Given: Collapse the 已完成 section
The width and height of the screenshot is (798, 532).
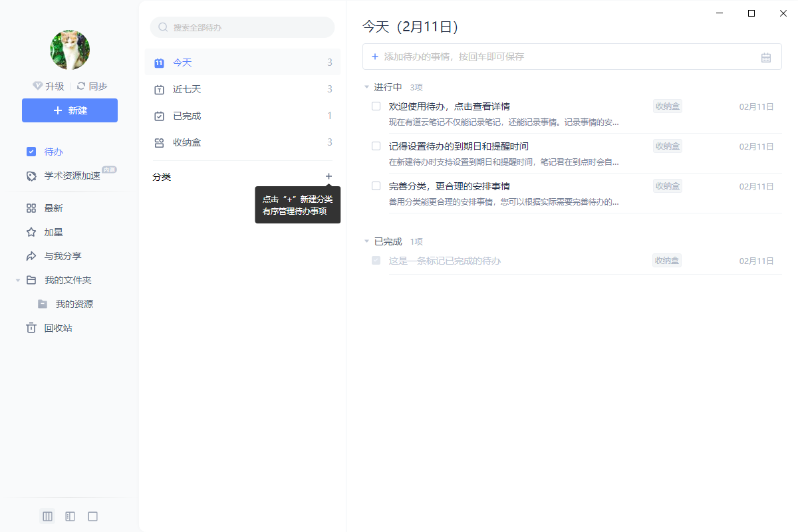Looking at the screenshot, I should (x=366, y=241).
